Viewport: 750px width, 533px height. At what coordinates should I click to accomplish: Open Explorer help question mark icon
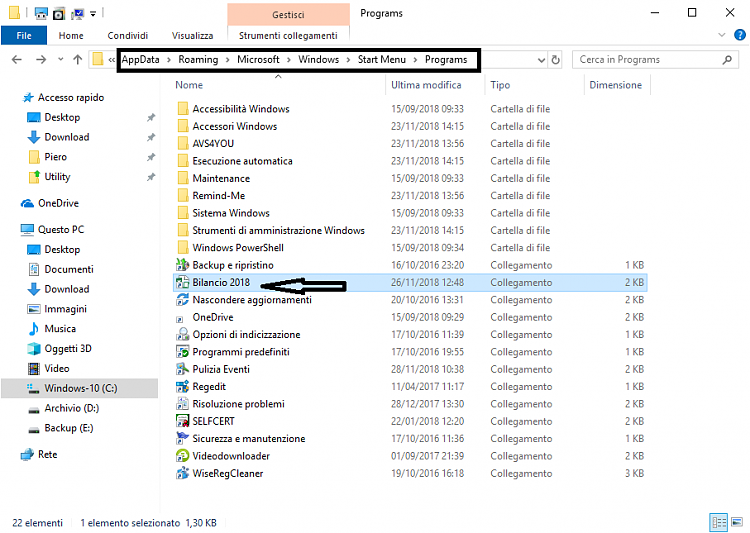[x=739, y=35]
